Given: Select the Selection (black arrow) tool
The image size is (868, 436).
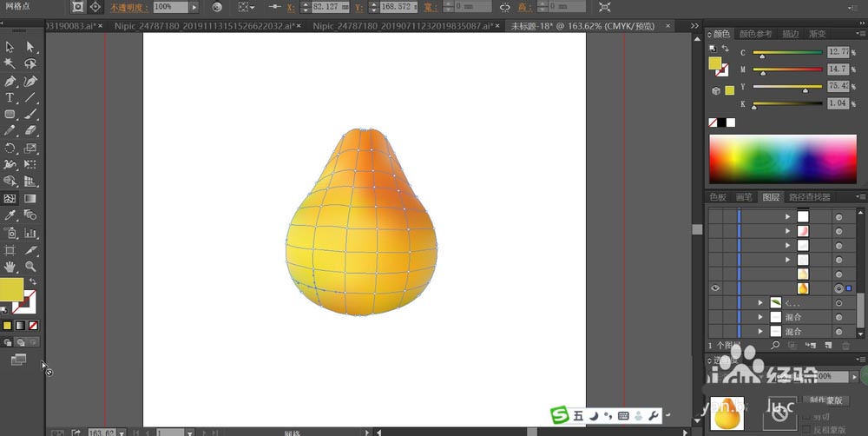Looking at the screenshot, I should click(10, 47).
